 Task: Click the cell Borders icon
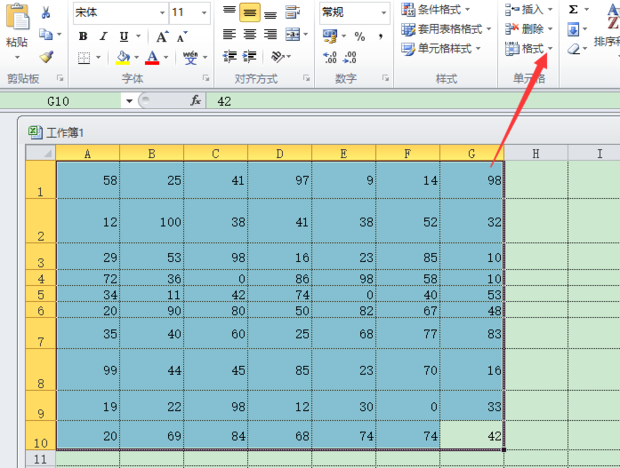click(84, 58)
